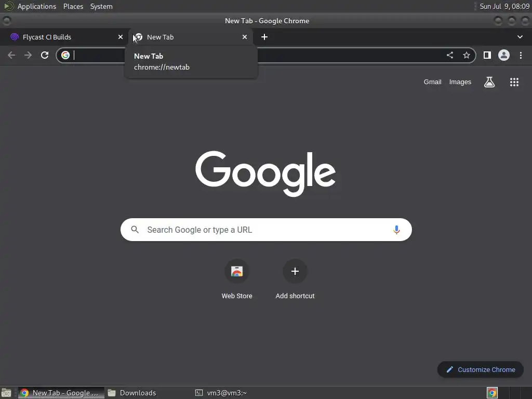Open the Chrome profile avatar
532x399 pixels.
(x=504, y=55)
